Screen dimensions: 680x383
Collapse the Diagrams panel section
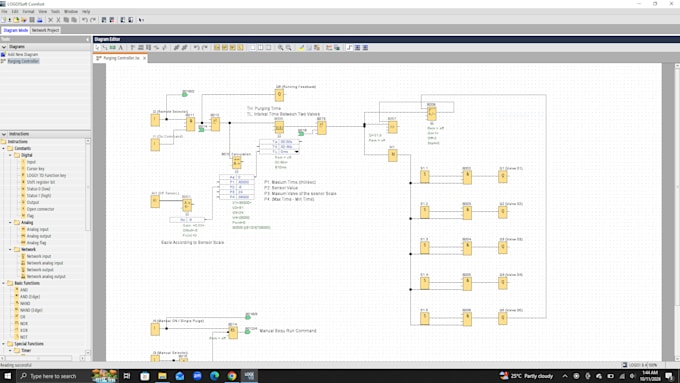pyautogui.click(x=4, y=47)
